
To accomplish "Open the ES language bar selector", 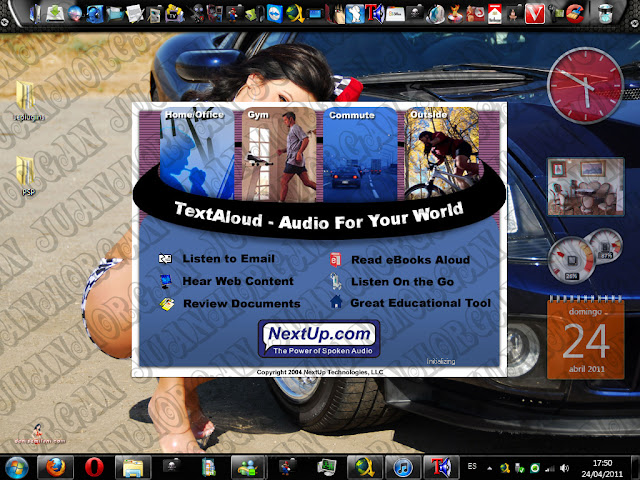I will (x=472, y=466).
